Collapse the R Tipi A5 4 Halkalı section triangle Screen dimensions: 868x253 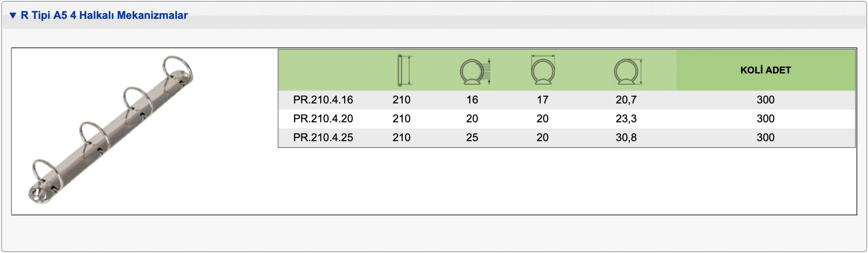point(13,15)
